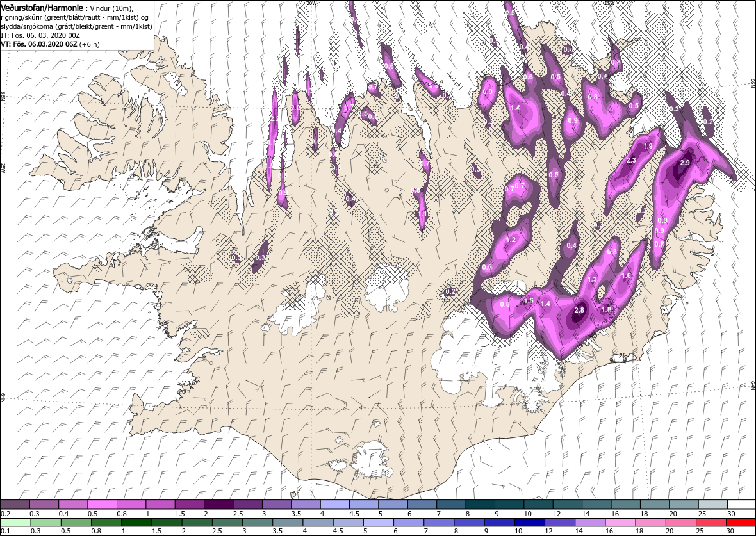This screenshot has height=536, width=756.
Task: Click the 2.8 snowfall value on the map
Action: point(579,310)
